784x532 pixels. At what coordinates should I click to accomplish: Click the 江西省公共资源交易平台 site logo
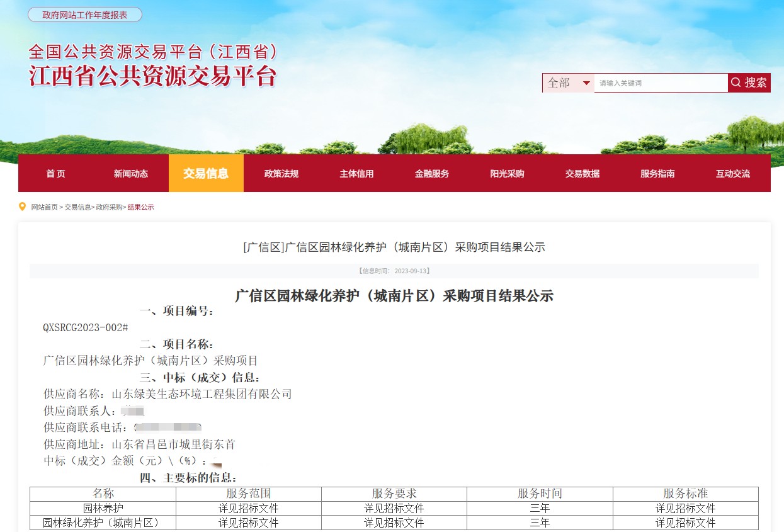[152, 65]
